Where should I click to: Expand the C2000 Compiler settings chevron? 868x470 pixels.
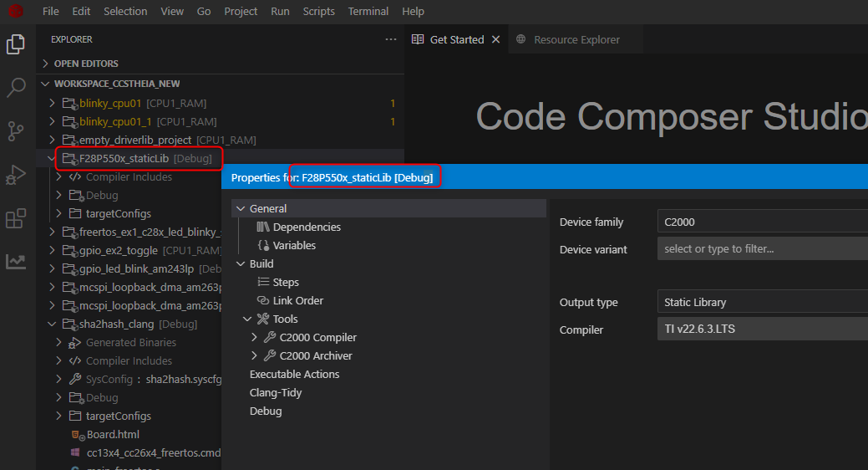[254, 338]
